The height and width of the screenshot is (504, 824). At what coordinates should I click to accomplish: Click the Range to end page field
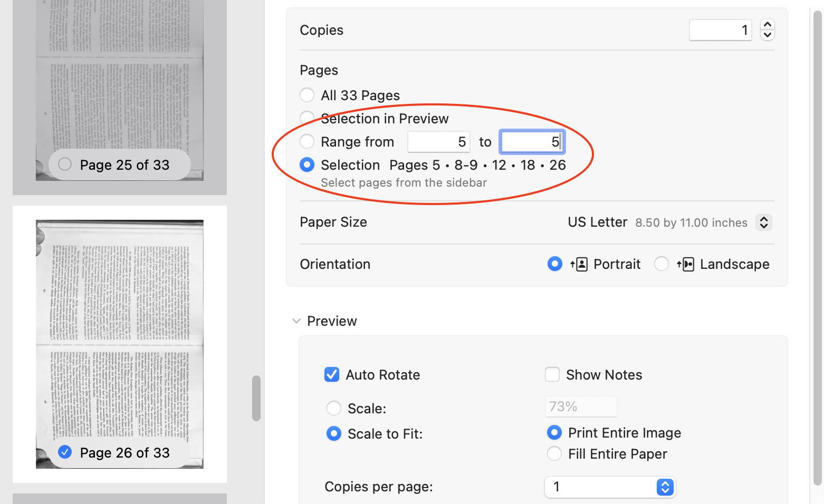click(x=532, y=142)
